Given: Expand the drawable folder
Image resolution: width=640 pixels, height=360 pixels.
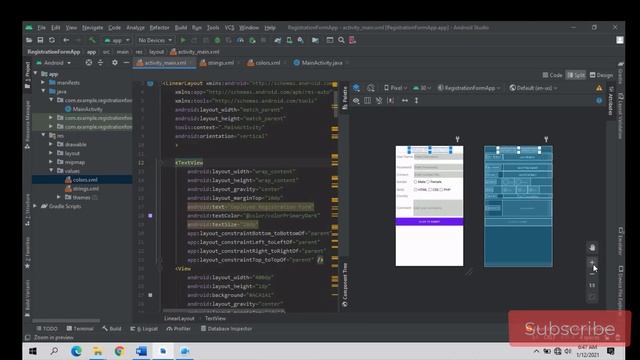Looking at the screenshot, I should click(51, 144).
